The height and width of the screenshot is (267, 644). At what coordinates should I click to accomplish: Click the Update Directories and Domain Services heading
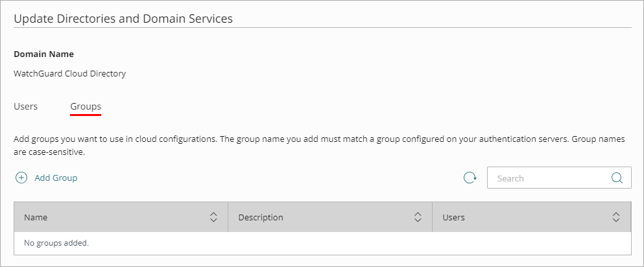click(x=123, y=19)
